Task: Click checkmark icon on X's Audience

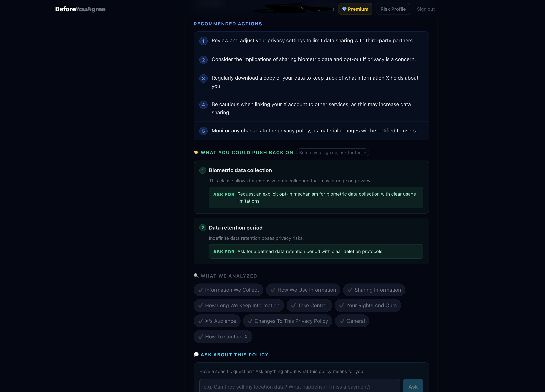Action: [x=200, y=321]
